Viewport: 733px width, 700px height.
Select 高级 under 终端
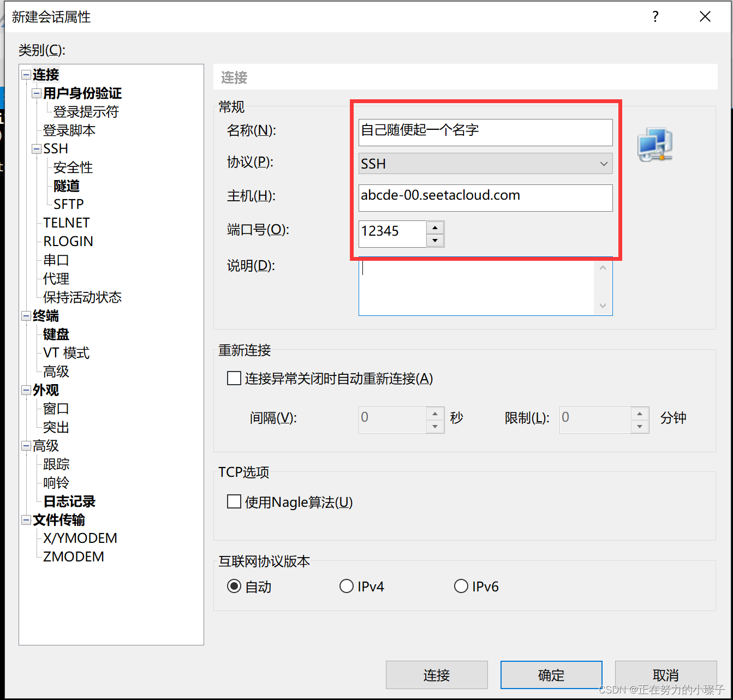[x=56, y=372]
